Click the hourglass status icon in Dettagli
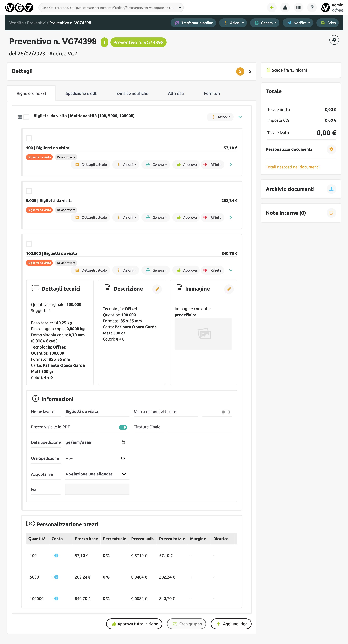The width and height of the screenshot is (348, 644). coord(240,71)
